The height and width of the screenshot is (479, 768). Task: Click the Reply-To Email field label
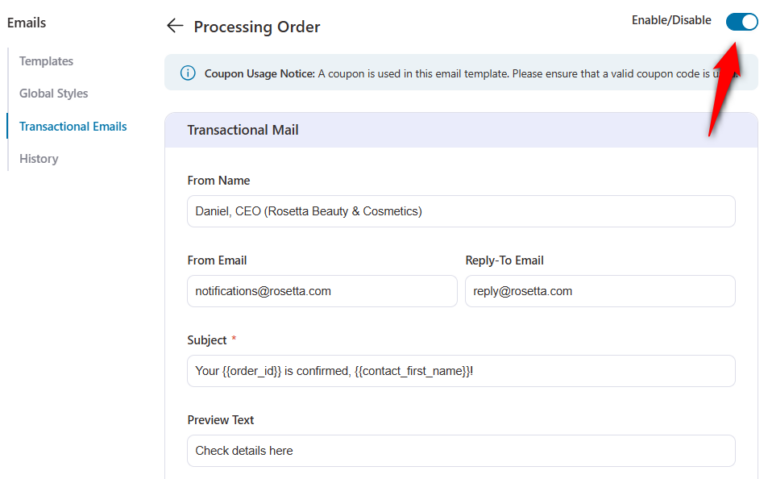point(504,260)
